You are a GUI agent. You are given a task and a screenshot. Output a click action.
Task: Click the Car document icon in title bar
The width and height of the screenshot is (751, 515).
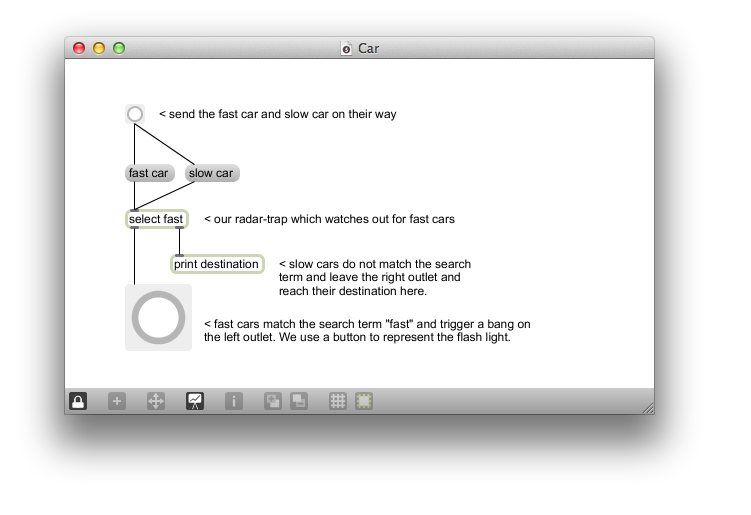click(x=346, y=48)
